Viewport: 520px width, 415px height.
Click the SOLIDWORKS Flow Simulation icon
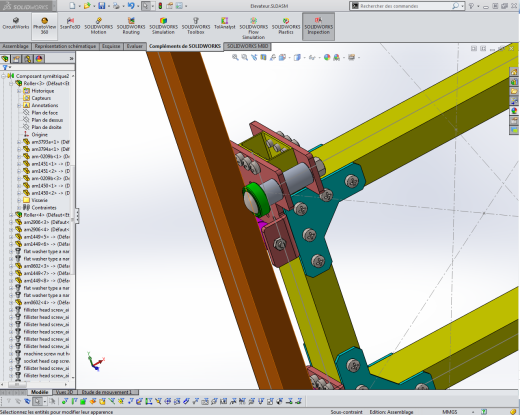(253, 28)
